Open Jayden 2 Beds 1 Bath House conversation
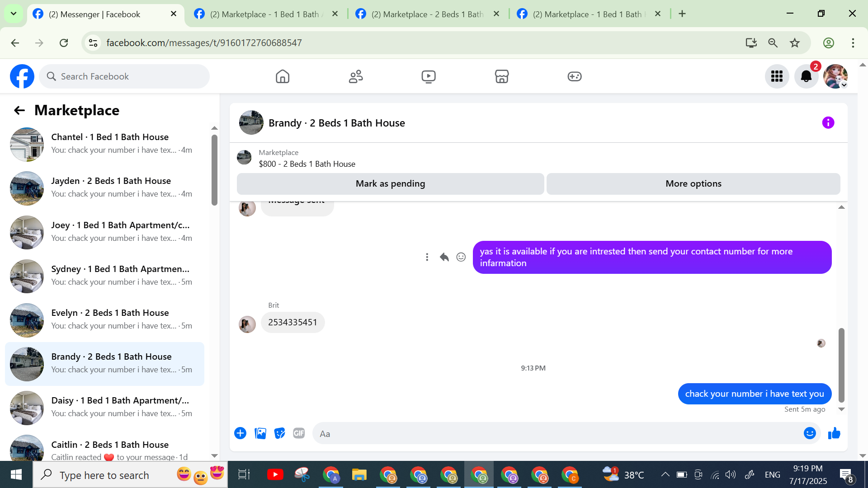868x488 pixels. point(104,188)
